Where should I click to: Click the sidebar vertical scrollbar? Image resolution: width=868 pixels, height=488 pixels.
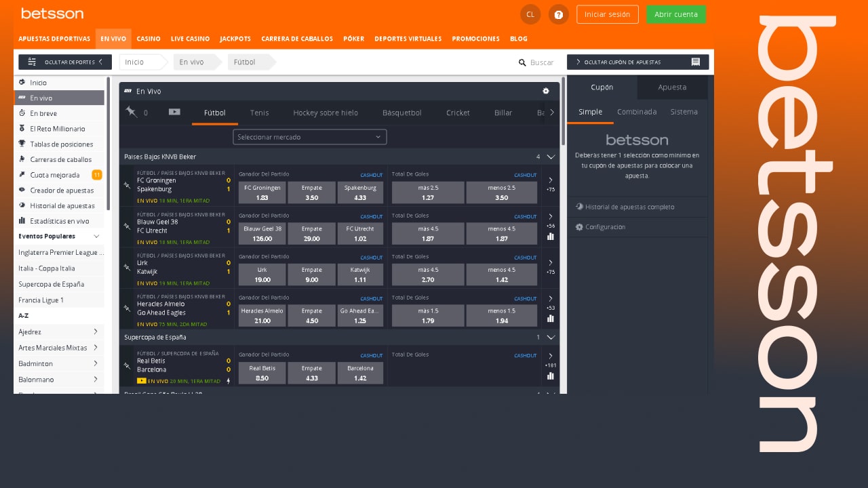pos(108,143)
